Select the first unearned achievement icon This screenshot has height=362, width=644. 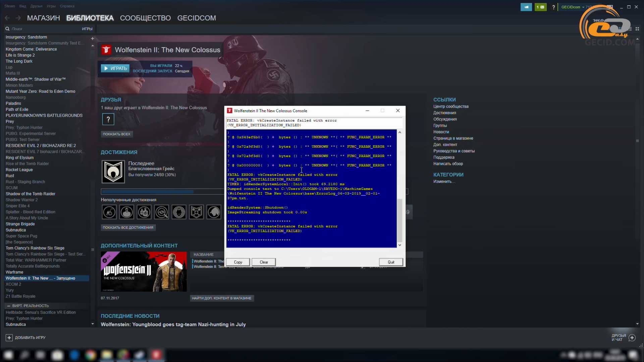click(x=109, y=212)
